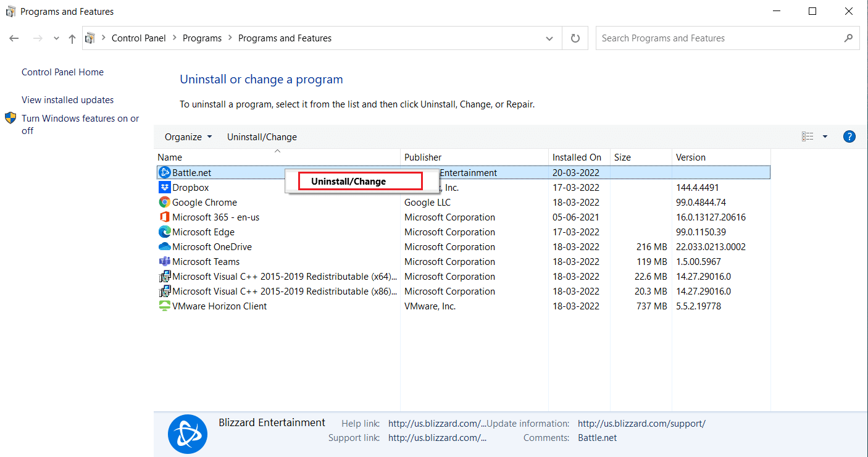Screen dimensions: 868x457
Task: Select the Google Chrome program row
Action: 462,203
